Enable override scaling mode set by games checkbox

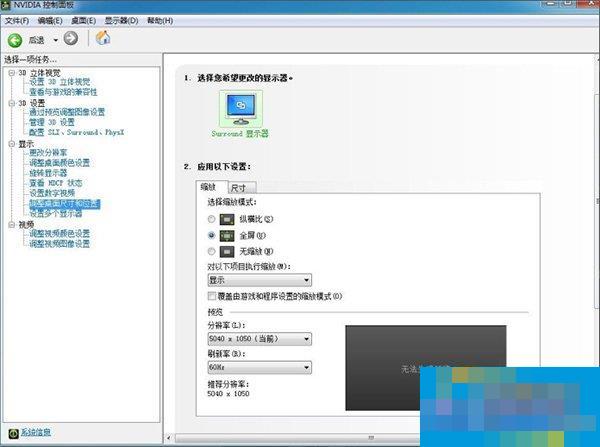(212, 296)
